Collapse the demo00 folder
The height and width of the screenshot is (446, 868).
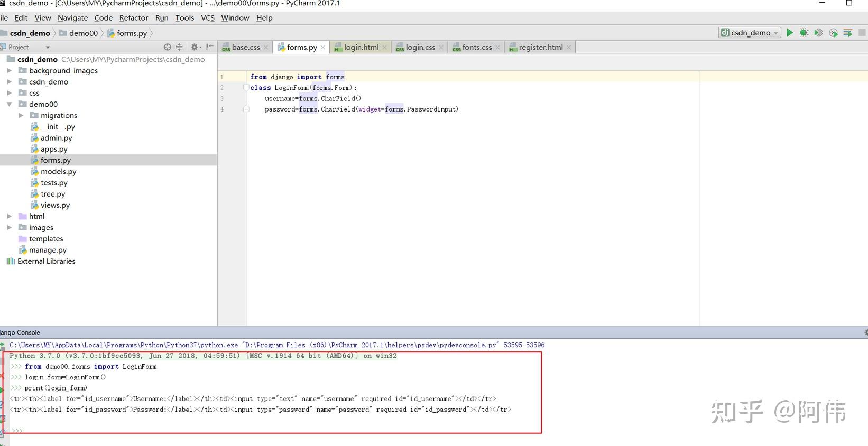click(x=9, y=104)
